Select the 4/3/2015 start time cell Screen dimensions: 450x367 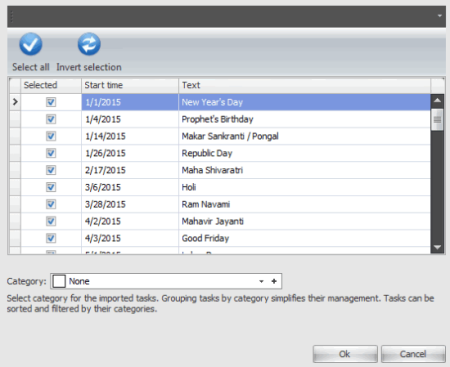point(130,238)
